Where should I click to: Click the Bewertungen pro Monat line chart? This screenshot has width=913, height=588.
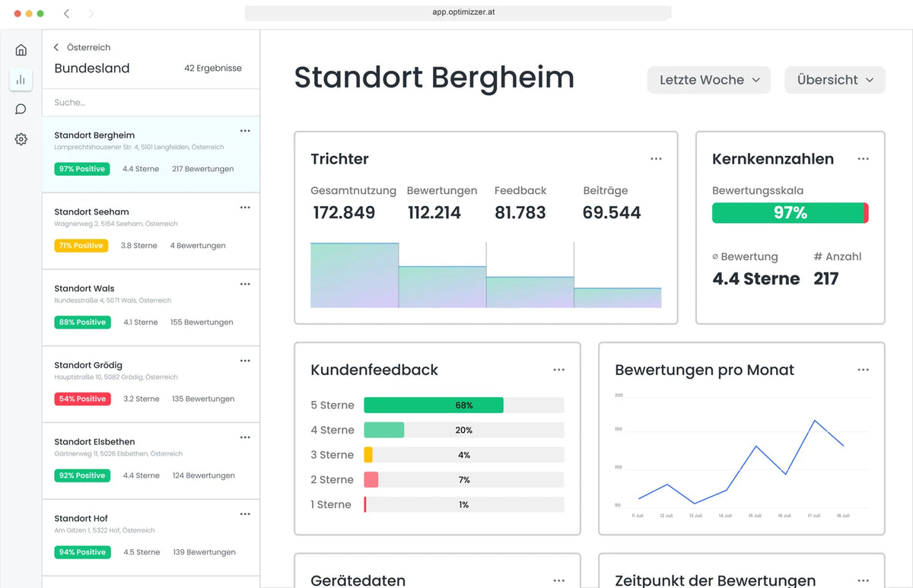(742, 455)
